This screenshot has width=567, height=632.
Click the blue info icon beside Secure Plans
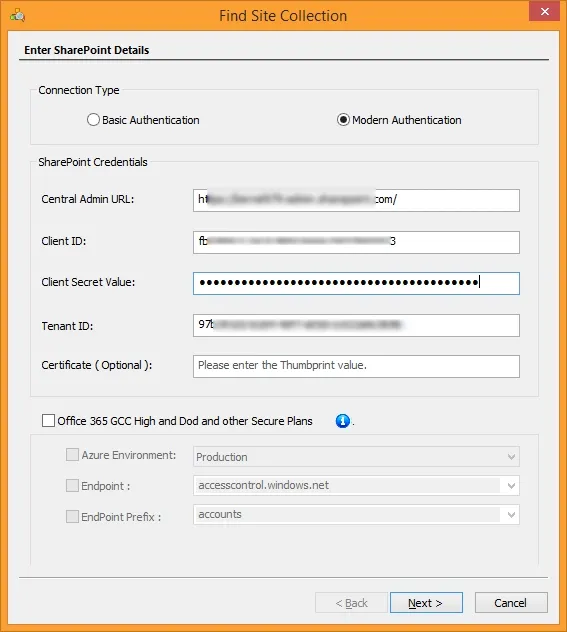click(x=343, y=421)
